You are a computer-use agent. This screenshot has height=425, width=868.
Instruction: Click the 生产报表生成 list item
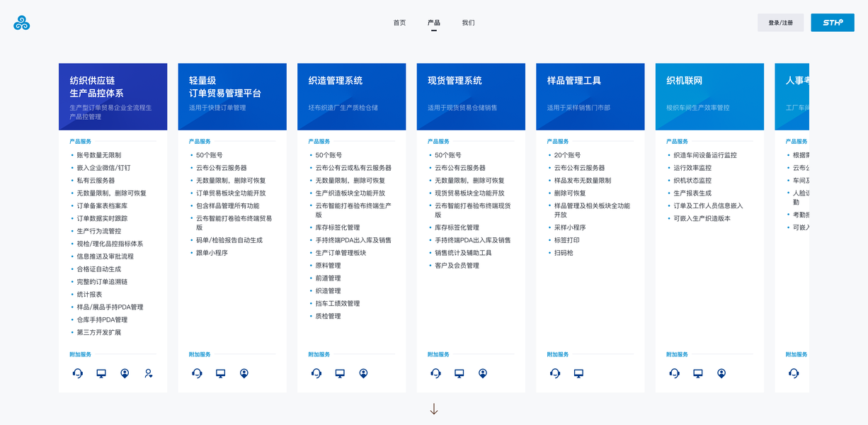692,193
